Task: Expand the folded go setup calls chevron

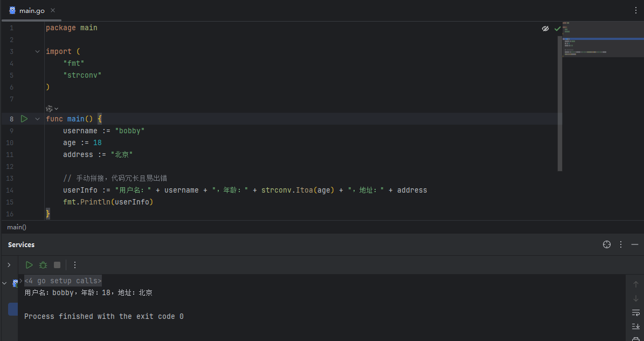Action: coord(21,281)
